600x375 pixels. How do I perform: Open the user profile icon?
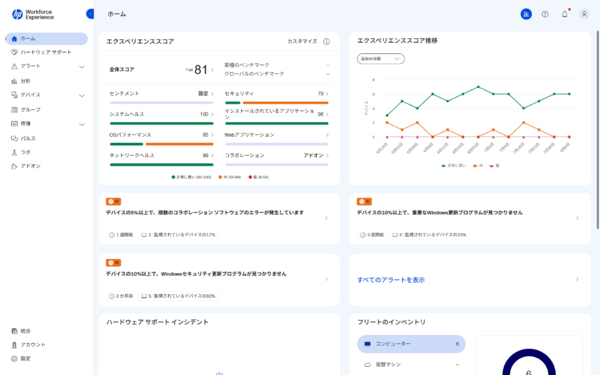(x=584, y=14)
